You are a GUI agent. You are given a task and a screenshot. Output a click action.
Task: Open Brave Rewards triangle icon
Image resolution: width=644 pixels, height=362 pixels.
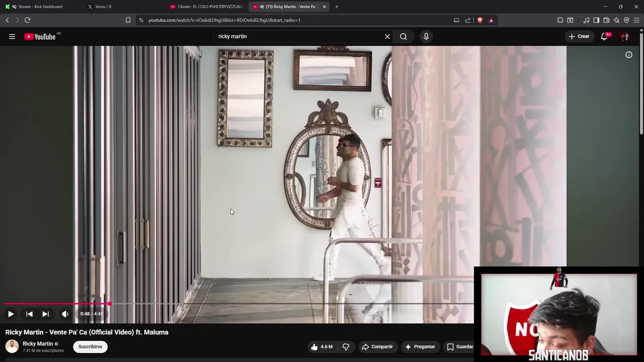pos(491,20)
